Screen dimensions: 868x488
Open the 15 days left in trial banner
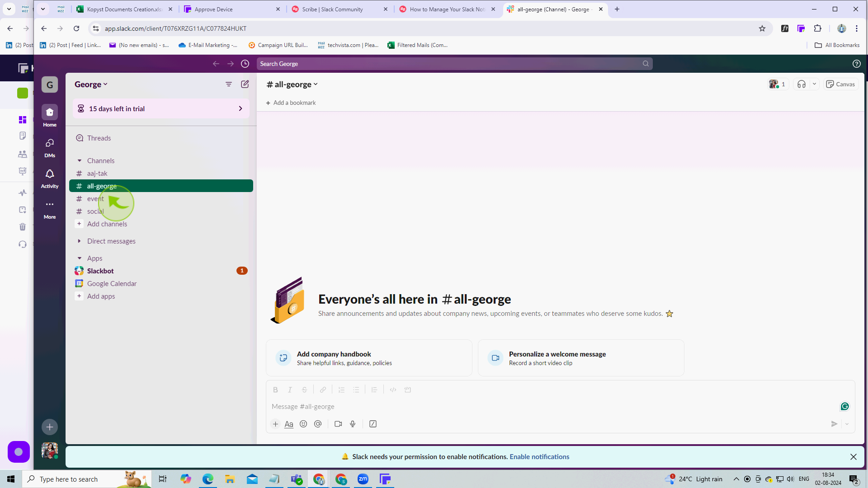161,109
